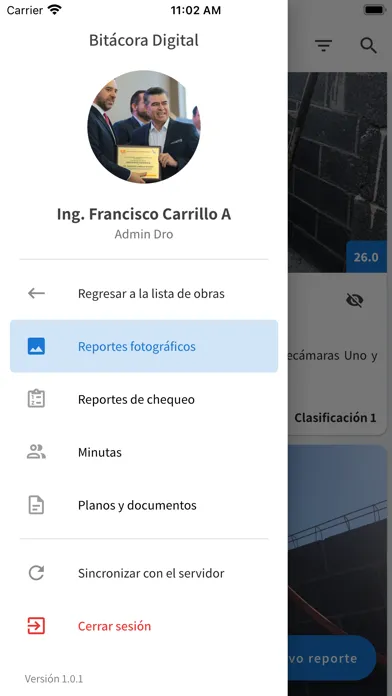Open the filter list icon
This screenshot has height=696, width=392.
pyautogui.click(x=324, y=45)
